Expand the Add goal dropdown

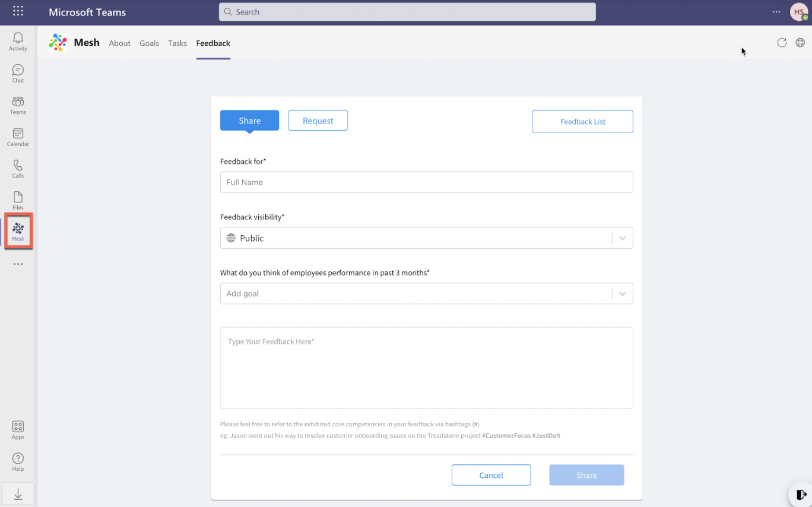tap(622, 294)
